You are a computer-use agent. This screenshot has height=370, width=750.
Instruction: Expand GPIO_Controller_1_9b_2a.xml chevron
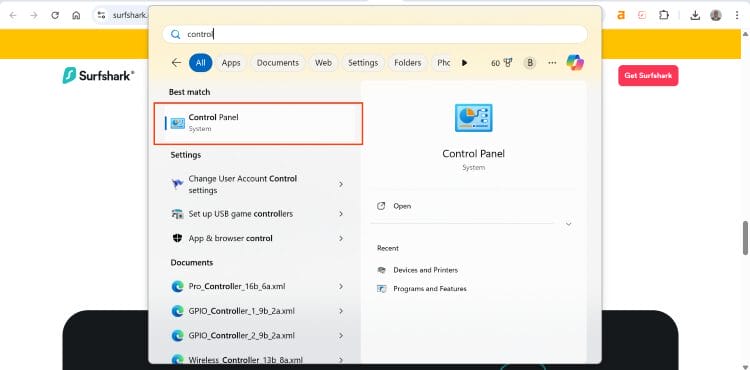[341, 311]
